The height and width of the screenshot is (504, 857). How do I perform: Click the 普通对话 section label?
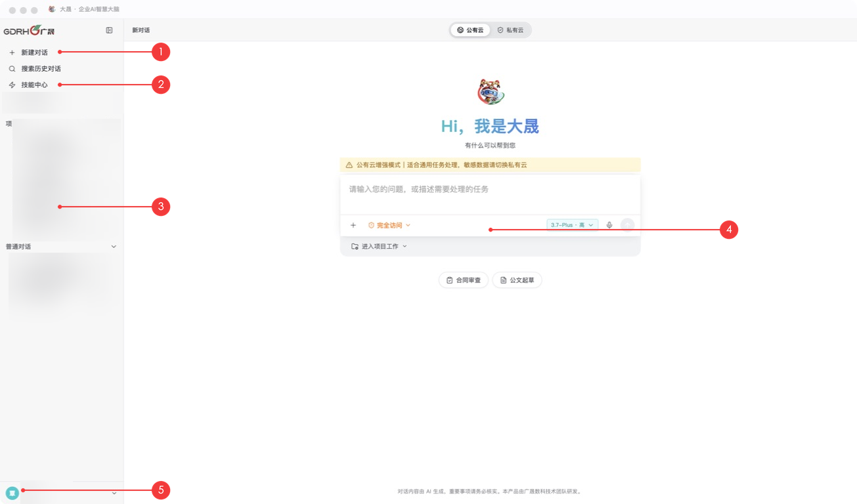18,247
